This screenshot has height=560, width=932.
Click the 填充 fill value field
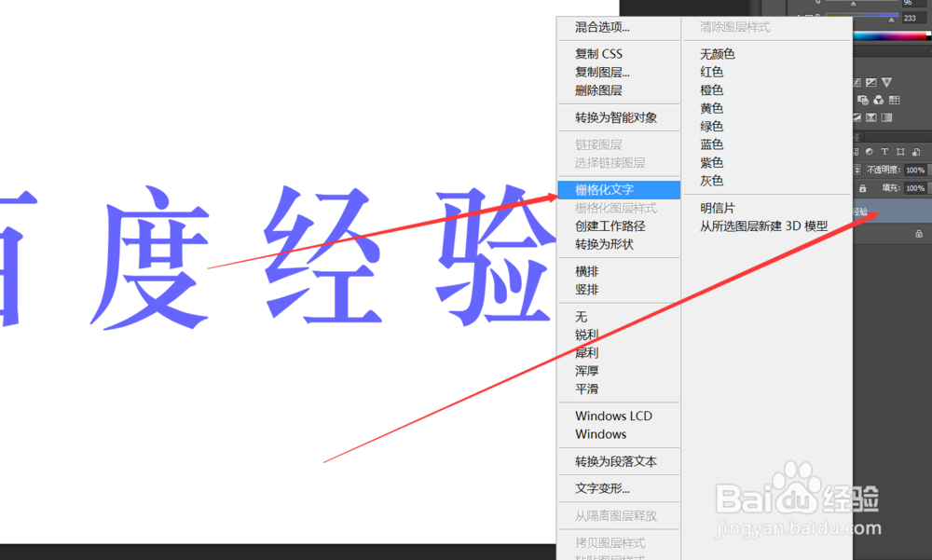(x=915, y=188)
